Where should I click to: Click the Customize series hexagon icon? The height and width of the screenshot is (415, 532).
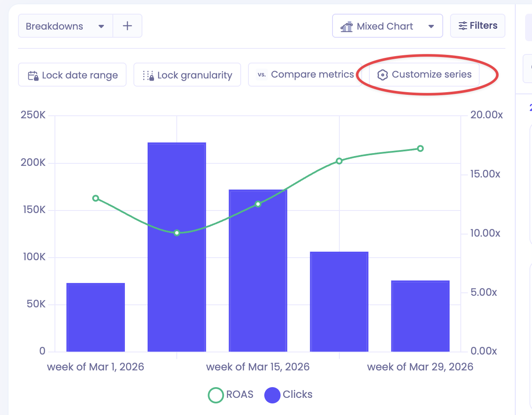(382, 75)
